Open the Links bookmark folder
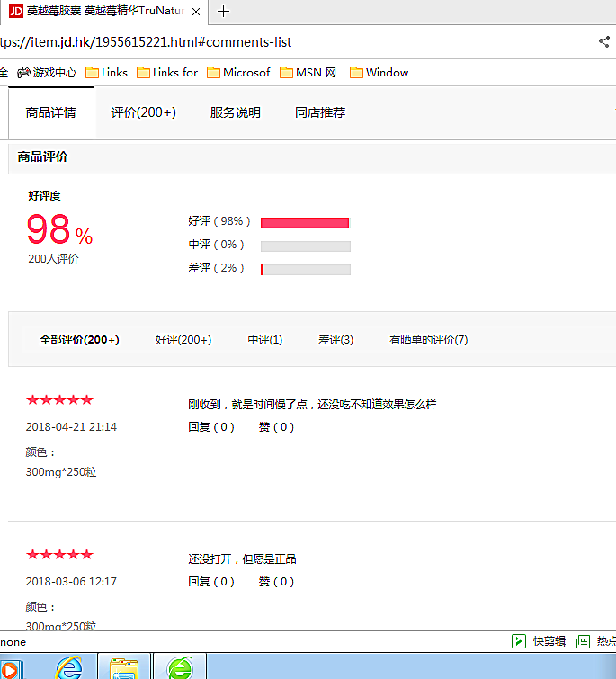 point(105,73)
